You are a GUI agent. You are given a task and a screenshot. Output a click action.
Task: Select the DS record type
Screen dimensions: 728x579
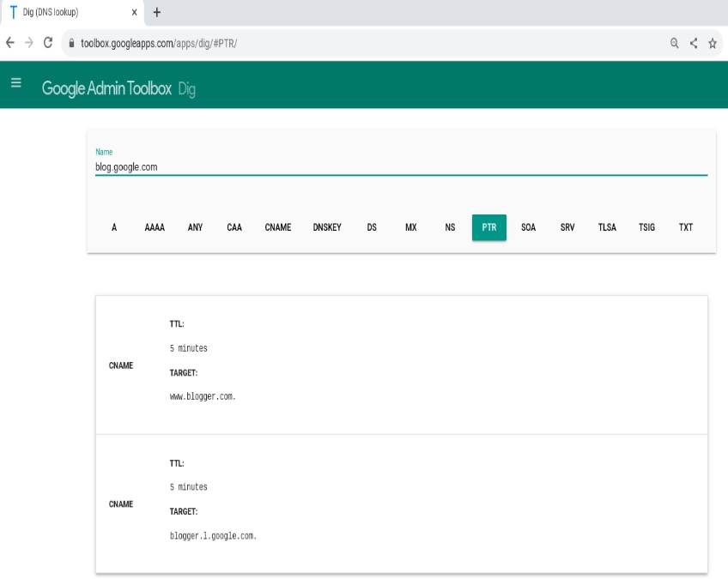(372, 227)
